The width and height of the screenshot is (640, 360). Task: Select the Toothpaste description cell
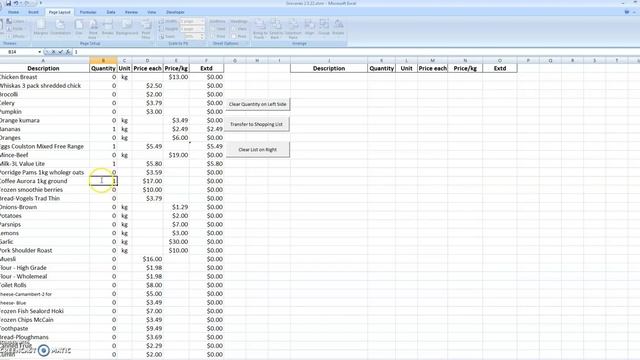click(44, 328)
